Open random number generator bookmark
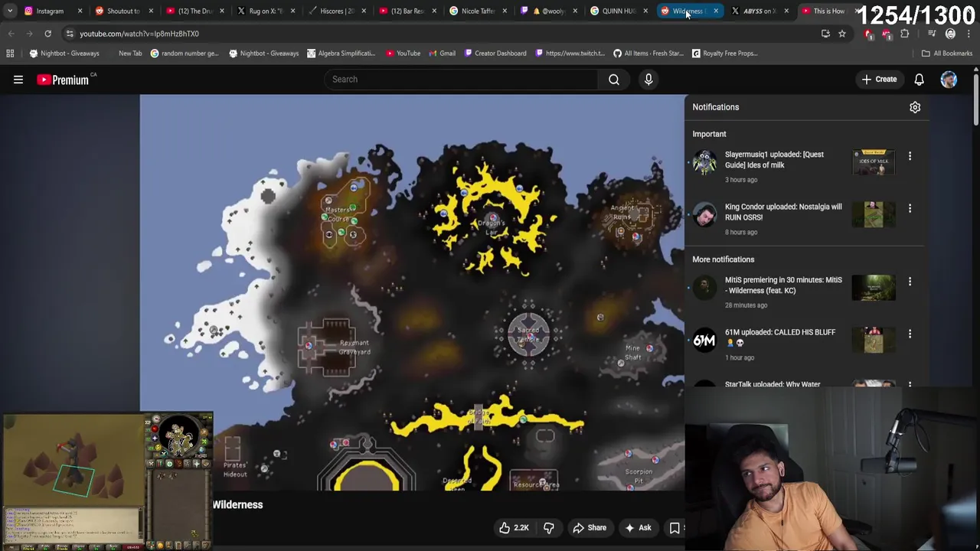Viewport: 980px width, 551px height. (x=184, y=54)
